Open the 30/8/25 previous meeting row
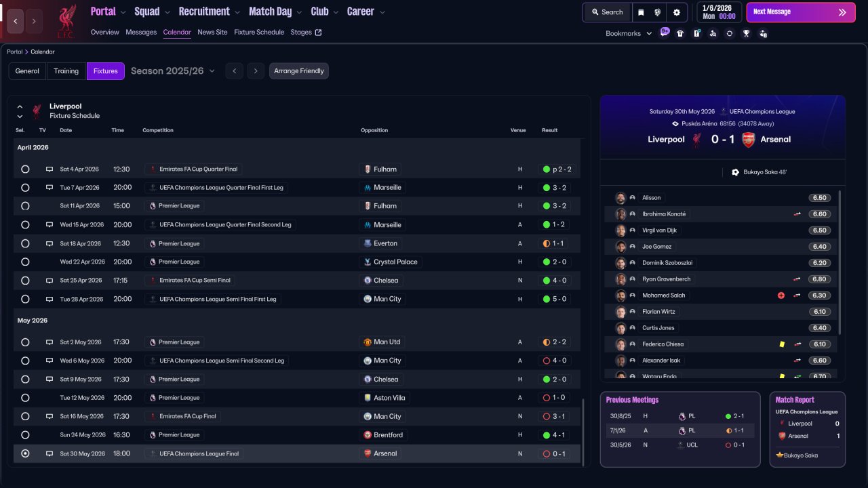The image size is (868, 488). tap(680, 416)
